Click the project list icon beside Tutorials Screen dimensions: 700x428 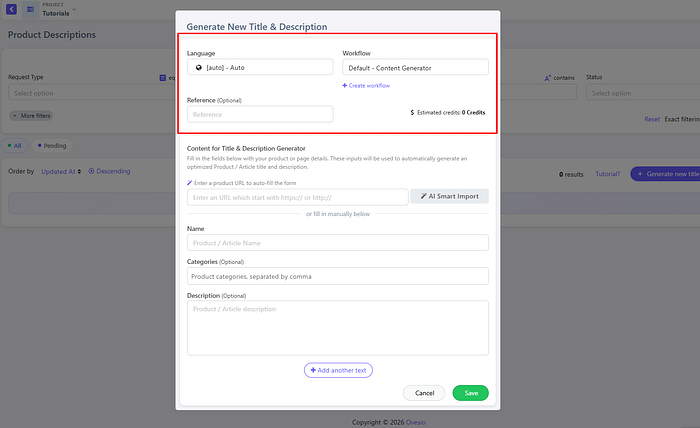pos(30,9)
